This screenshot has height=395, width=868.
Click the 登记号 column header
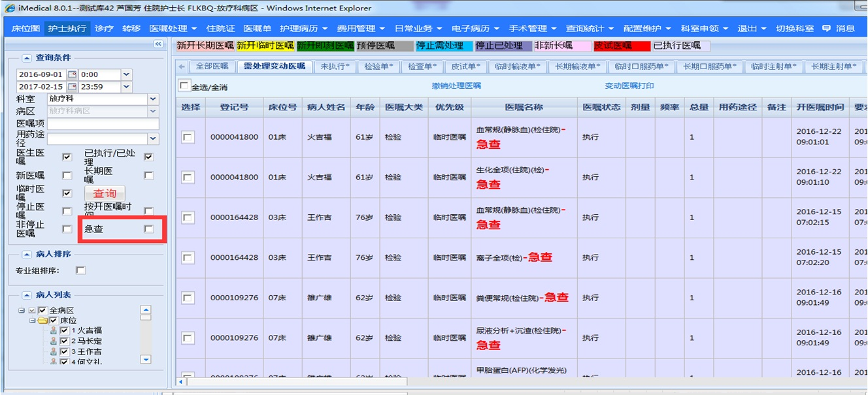click(234, 107)
